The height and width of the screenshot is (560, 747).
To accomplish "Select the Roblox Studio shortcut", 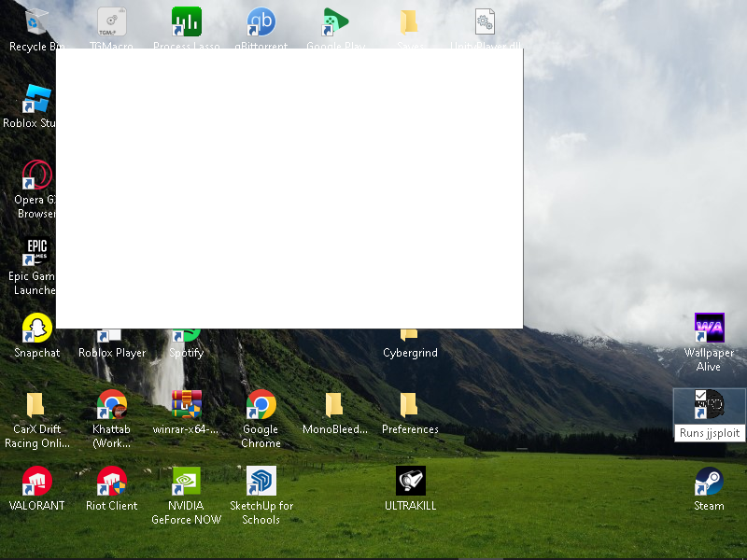I will click(36, 99).
